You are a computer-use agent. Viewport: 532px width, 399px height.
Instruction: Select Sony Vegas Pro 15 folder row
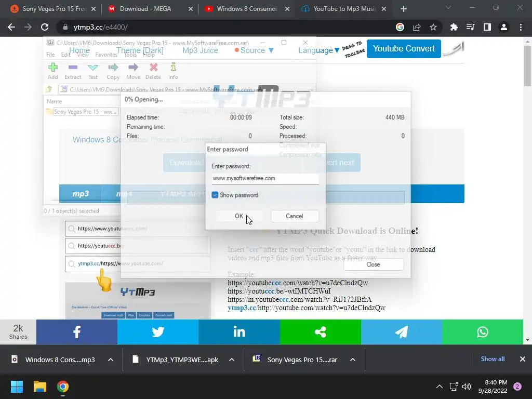point(82,112)
